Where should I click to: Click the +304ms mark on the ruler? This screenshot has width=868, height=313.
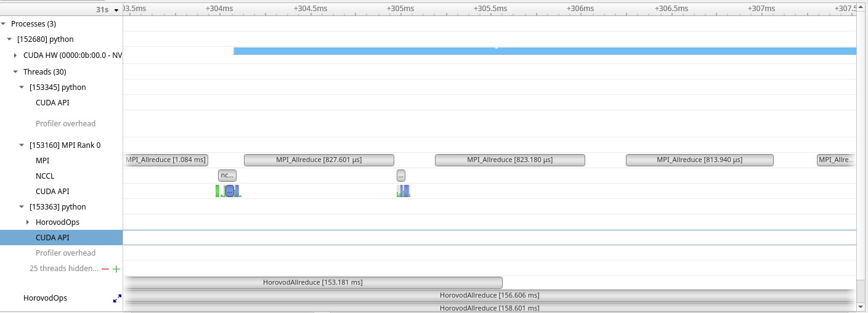[x=219, y=9]
